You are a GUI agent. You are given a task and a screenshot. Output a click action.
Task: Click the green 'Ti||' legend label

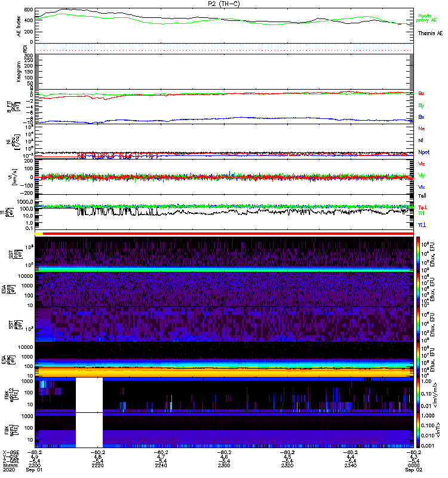point(421,213)
